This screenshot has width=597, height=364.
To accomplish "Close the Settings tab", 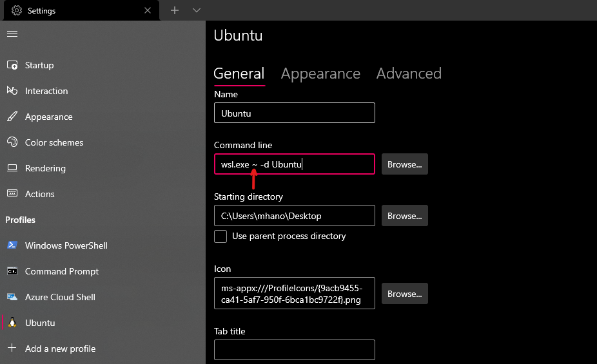I will [148, 10].
